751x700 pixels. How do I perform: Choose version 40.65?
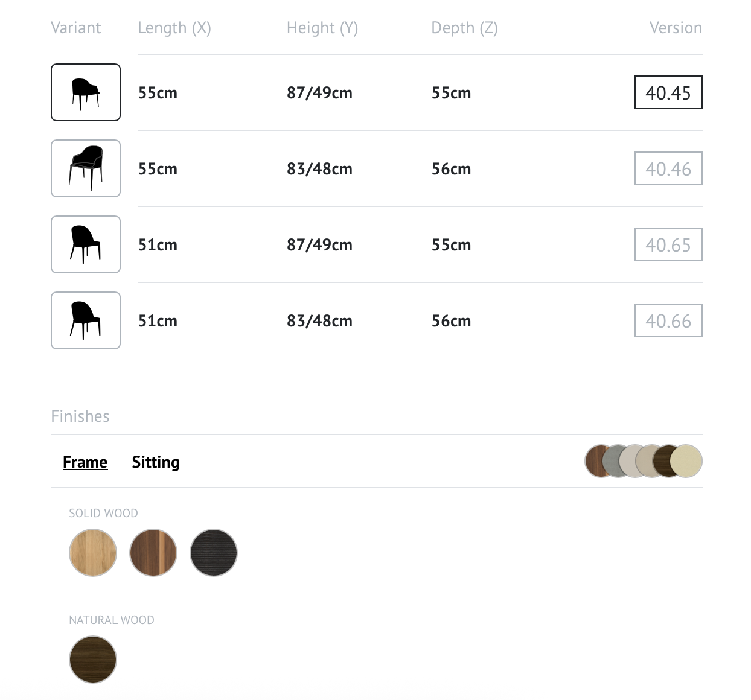(x=668, y=244)
